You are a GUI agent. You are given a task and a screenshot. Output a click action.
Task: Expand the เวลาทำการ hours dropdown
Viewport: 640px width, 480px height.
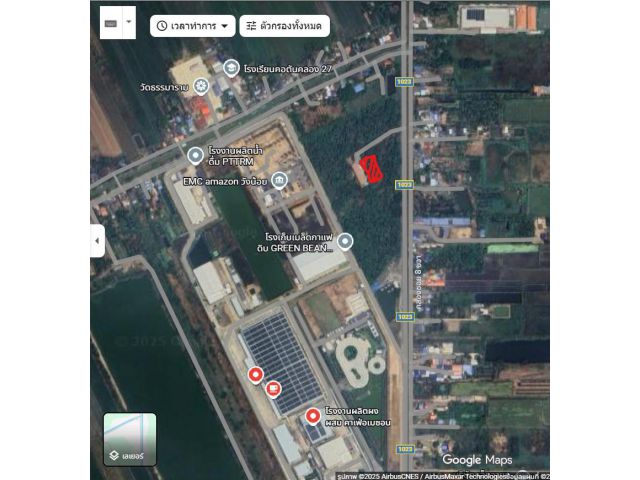pos(193,25)
